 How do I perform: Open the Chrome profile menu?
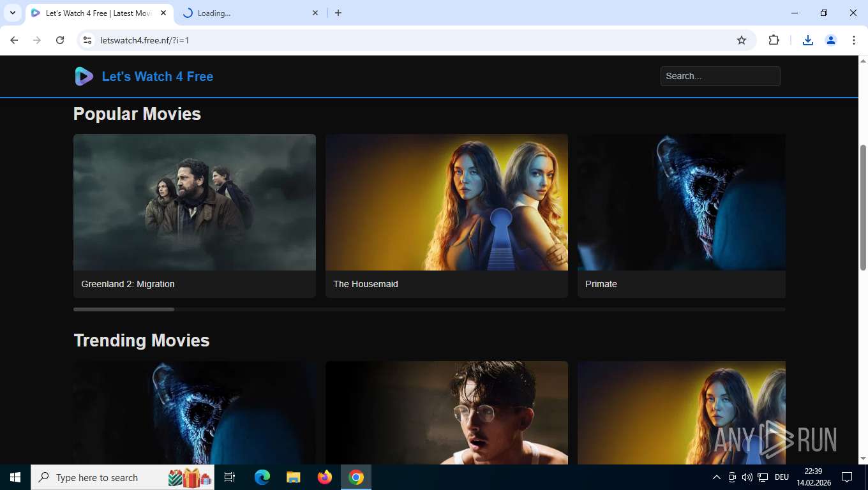(x=831, y=40)
